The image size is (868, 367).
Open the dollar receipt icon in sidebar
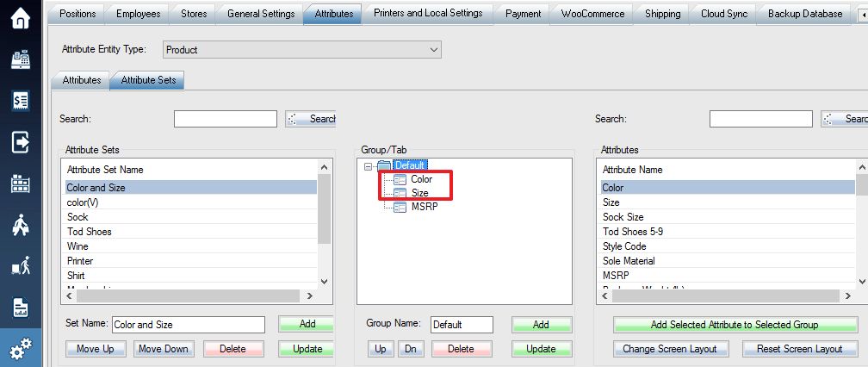[21, 101]
